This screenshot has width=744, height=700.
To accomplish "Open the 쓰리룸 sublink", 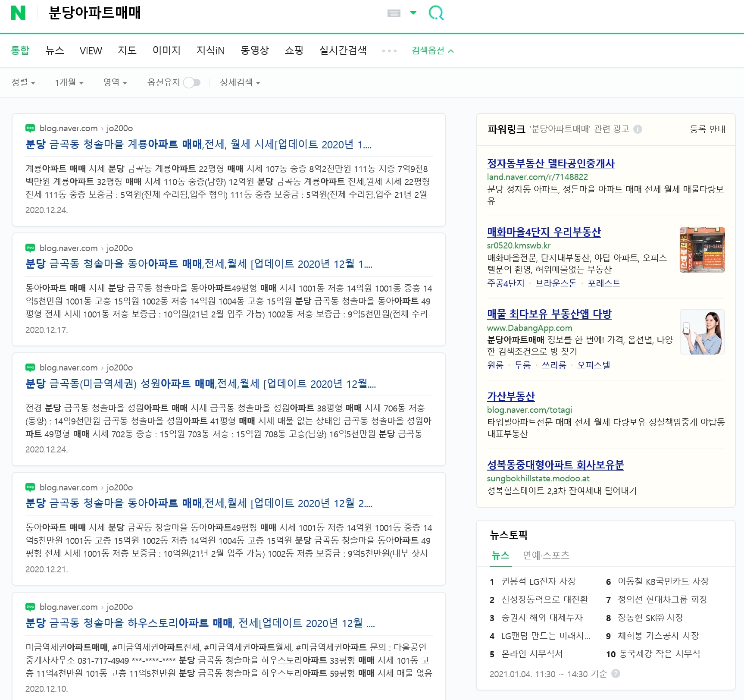I will click(x=553, y=365).
